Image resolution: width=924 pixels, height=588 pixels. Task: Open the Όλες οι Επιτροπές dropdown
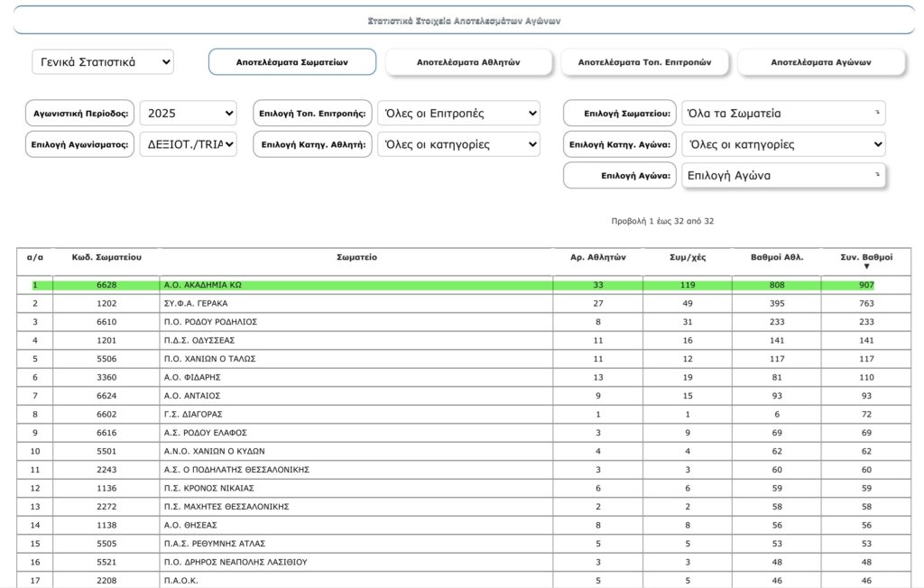pyautogui.click(x=458, y=114)
